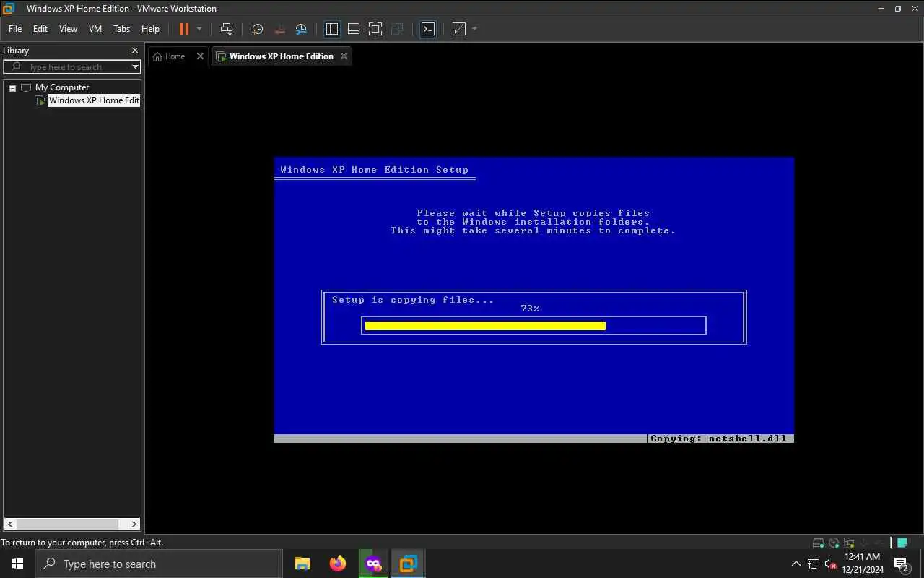
Task: Click the 'Copying: netshell.dll' status text
Action: (x=719, y=439)
